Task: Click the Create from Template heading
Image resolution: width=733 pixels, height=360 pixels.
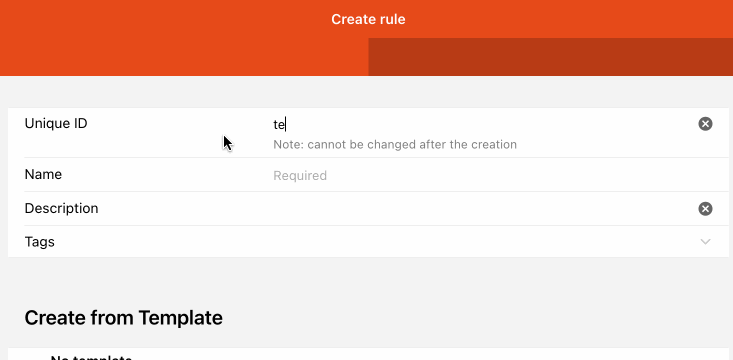Action: coord(123,318)
